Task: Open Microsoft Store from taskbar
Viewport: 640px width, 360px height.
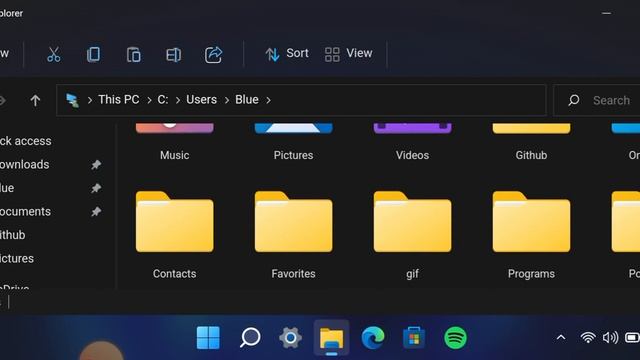Action: pyautogui.click(x=414, y=338)
